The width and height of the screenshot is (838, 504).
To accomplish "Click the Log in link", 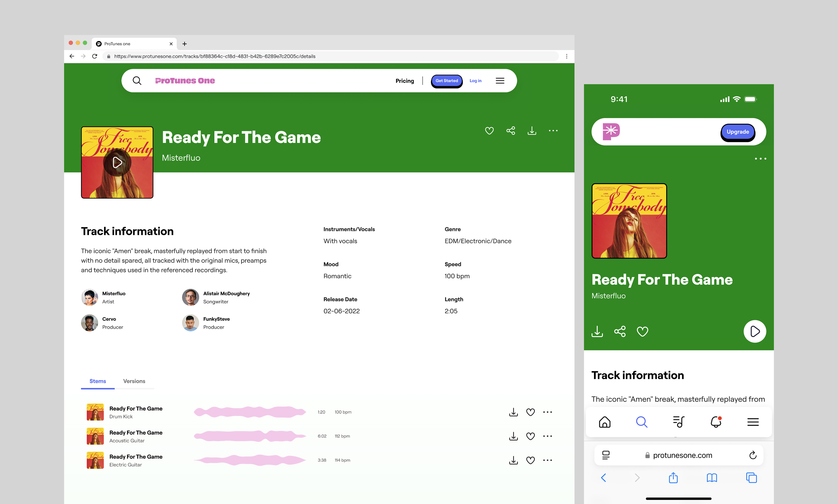I will [475, 81].
